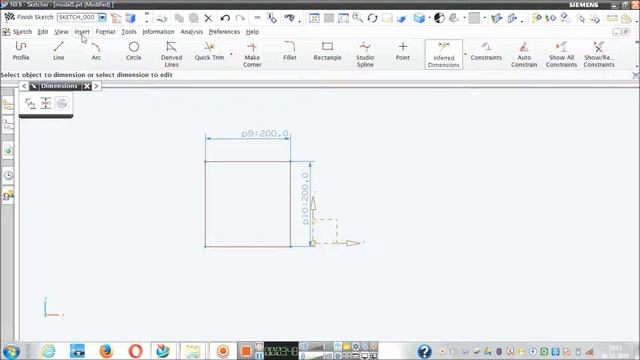Screen dimensions: 640x360
Task: Click the Undo arrow icon
Action: 225,18
